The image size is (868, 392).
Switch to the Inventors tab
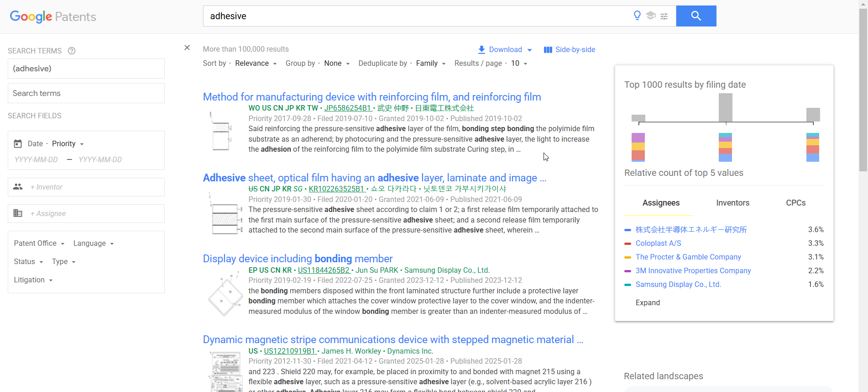[732, 203]
